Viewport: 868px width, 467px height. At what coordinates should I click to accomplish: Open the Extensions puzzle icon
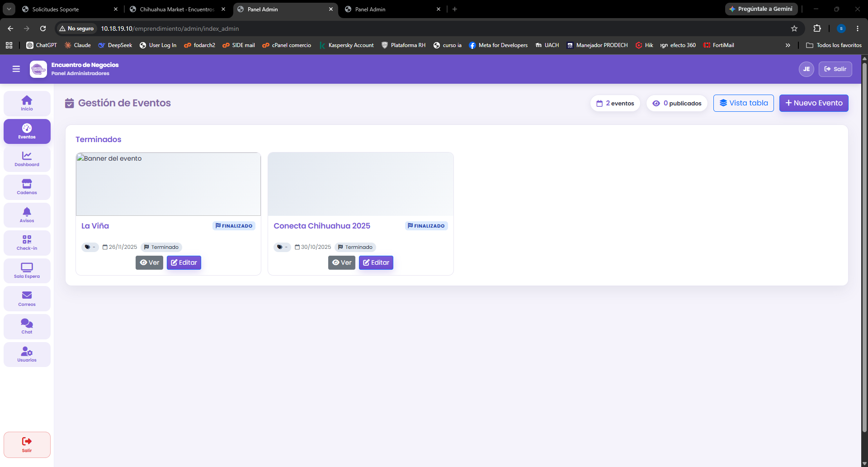click(x=817, y=29)
